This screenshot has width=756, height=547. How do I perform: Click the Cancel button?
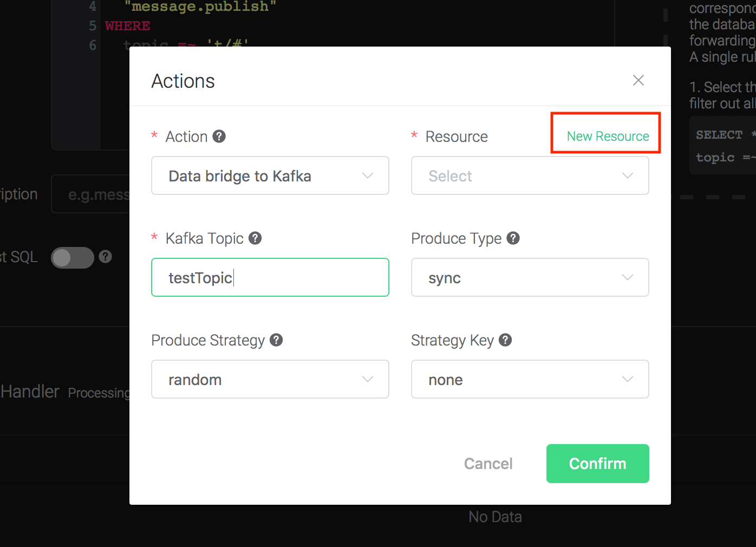tap(488, 464)
